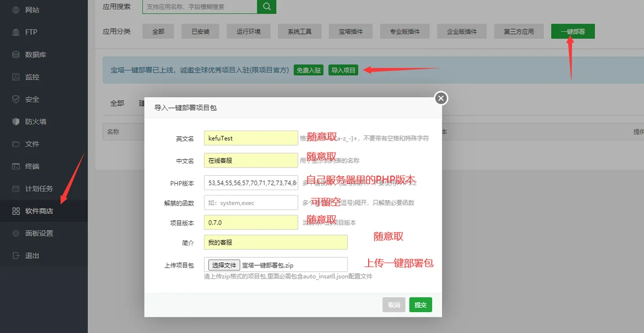Click the 简介 field with 我的客服
The image size is (644, 333).
[276, 242]
